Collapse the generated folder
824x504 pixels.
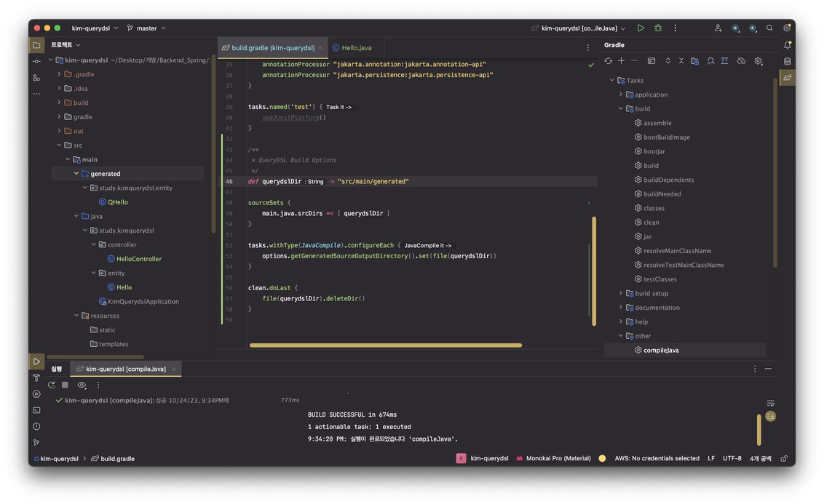coord(76,173)
